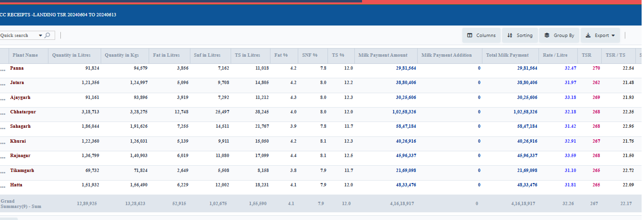This screenshot has width=644, height=220.
Task: Click the Quantity in Litres column header
Action: (x=71, y=55)
